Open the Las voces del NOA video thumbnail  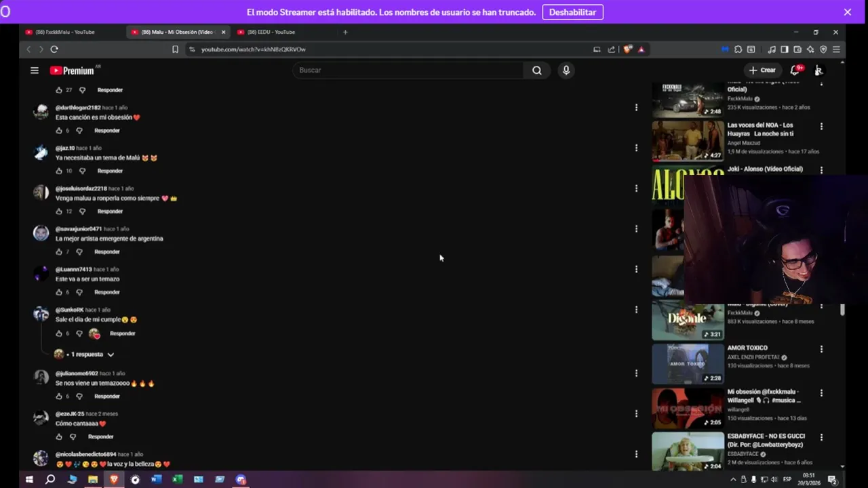point(688,141)
